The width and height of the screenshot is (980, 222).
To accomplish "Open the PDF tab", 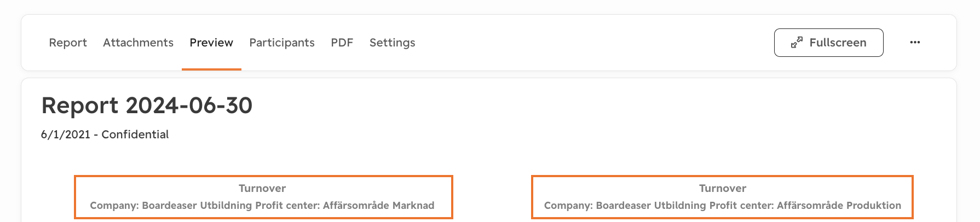I will 342,43.
